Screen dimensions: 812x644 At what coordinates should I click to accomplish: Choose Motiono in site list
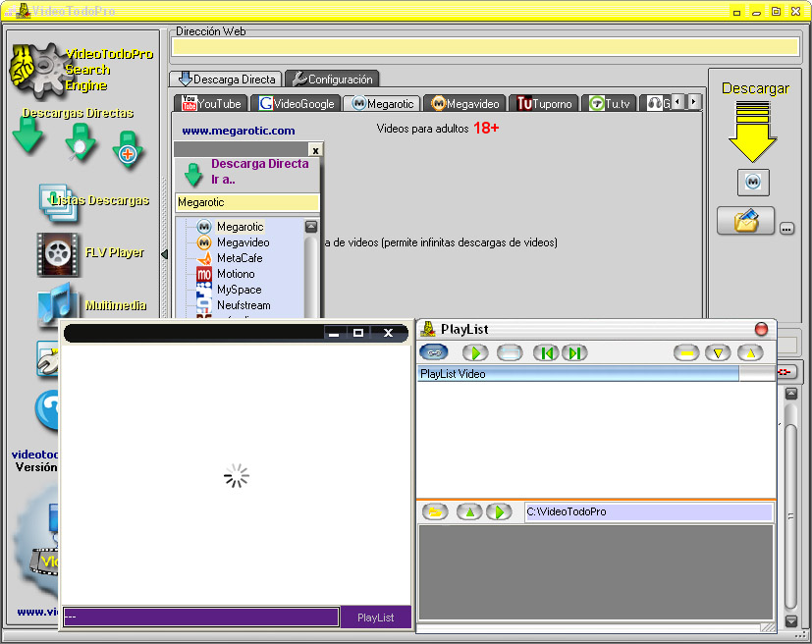pyautogui.click(x=235, y=274)
